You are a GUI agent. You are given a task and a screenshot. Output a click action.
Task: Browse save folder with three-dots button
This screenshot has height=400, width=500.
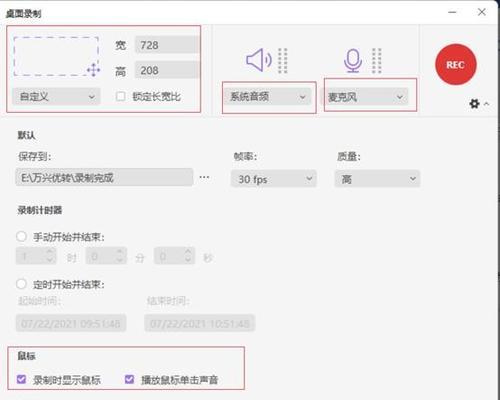(204, 177)
